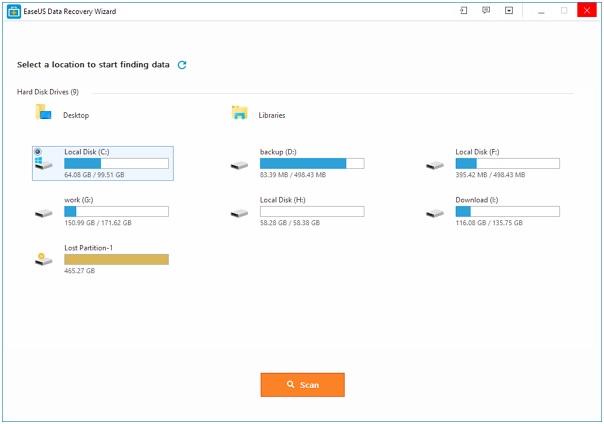Click the Hard Disk Drives (9) header
The image size is (604, 424).
(48, 92)
